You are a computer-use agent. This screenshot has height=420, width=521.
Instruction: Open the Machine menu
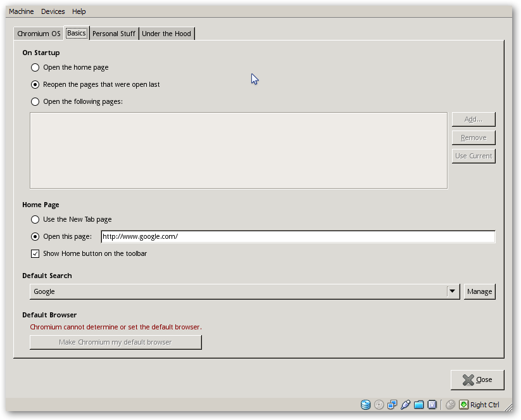(x=22, y=11)
